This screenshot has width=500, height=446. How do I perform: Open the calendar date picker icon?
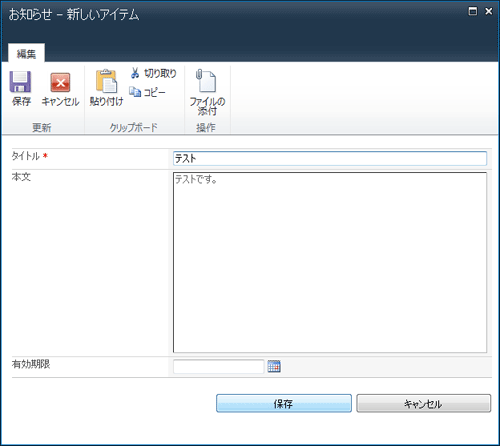pyautogui.click(x=274, y=366)
